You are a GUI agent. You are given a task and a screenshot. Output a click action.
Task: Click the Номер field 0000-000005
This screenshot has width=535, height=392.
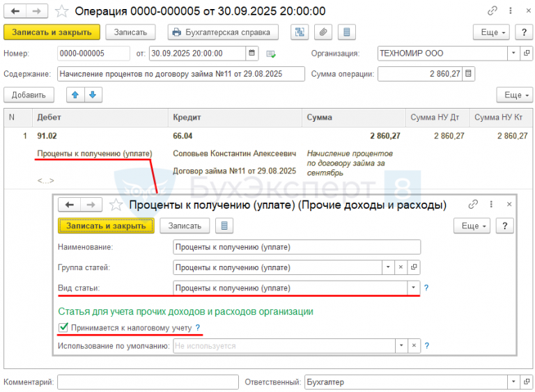[x=93, y=53]
